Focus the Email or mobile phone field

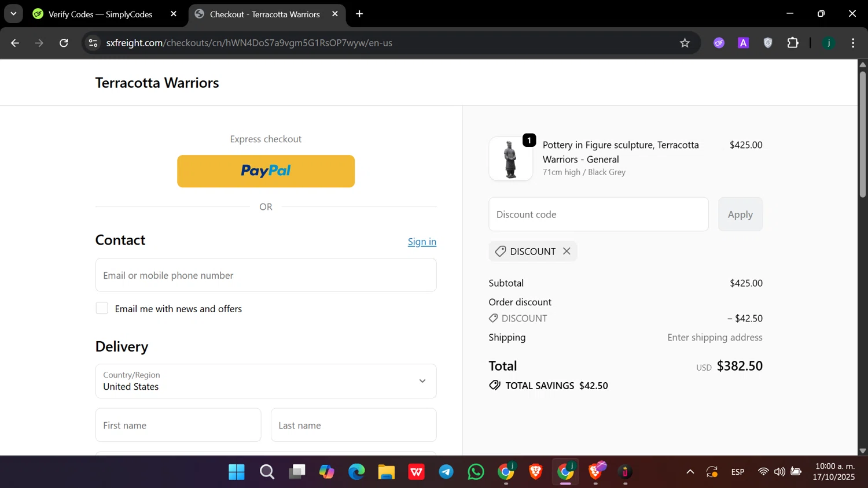[x=266, y=275]
